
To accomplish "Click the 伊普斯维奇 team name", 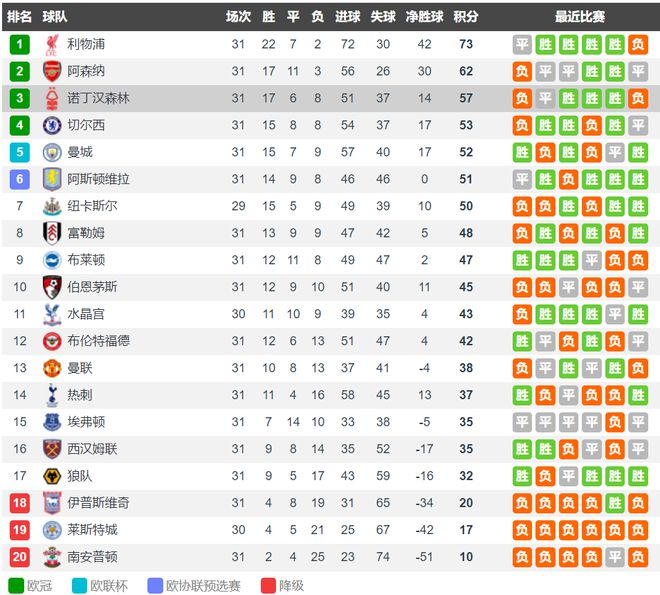I will tap(98, 503).
